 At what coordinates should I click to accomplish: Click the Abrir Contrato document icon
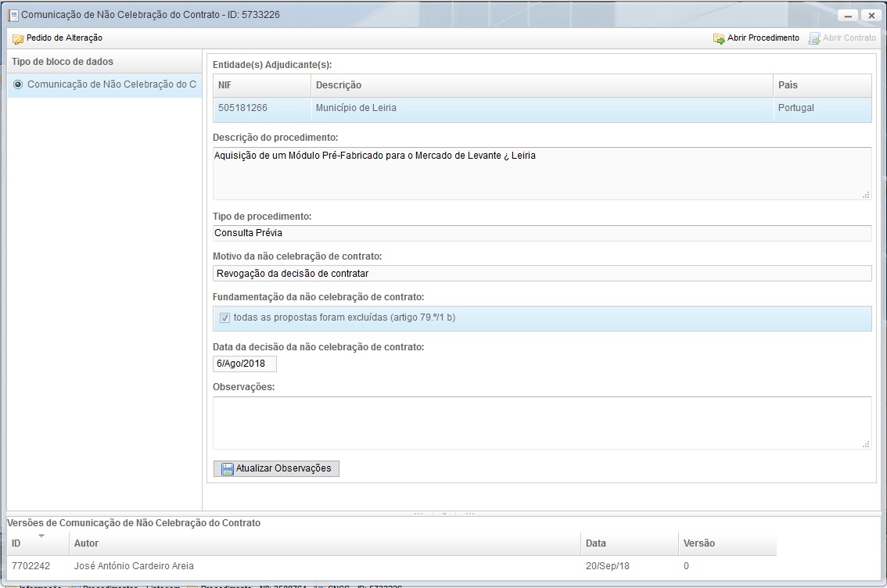pos(813,38)
